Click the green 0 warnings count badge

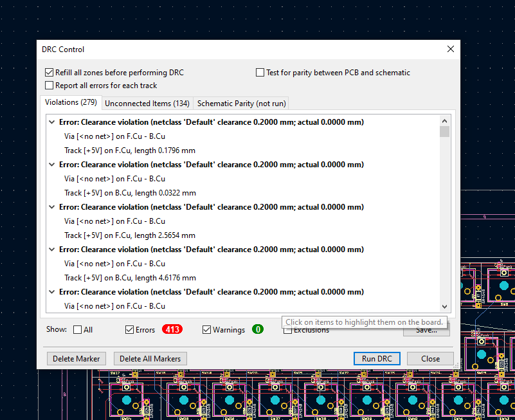258,329
